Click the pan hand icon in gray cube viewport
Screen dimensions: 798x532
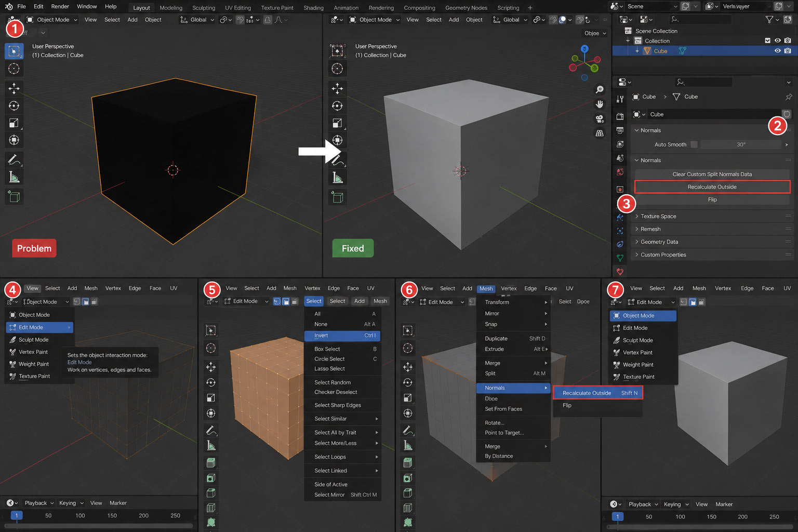pyautogui.click(x=600, y=104)
